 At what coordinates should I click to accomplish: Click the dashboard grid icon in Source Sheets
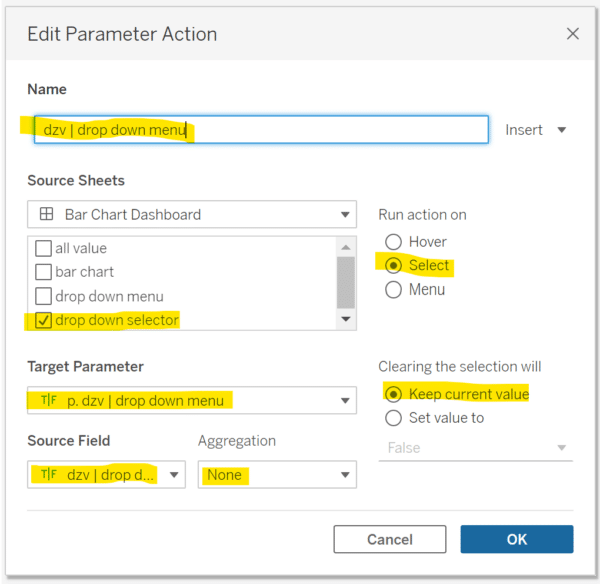tap(46, 214)
